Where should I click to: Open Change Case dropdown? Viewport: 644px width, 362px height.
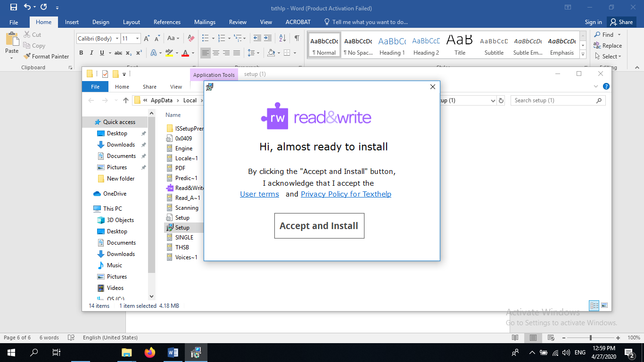[173, 38]
